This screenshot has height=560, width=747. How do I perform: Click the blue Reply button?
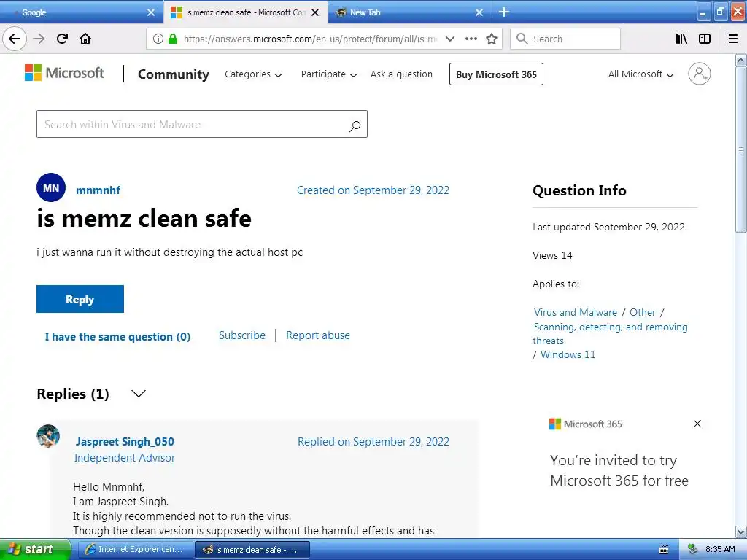[80, 299]
